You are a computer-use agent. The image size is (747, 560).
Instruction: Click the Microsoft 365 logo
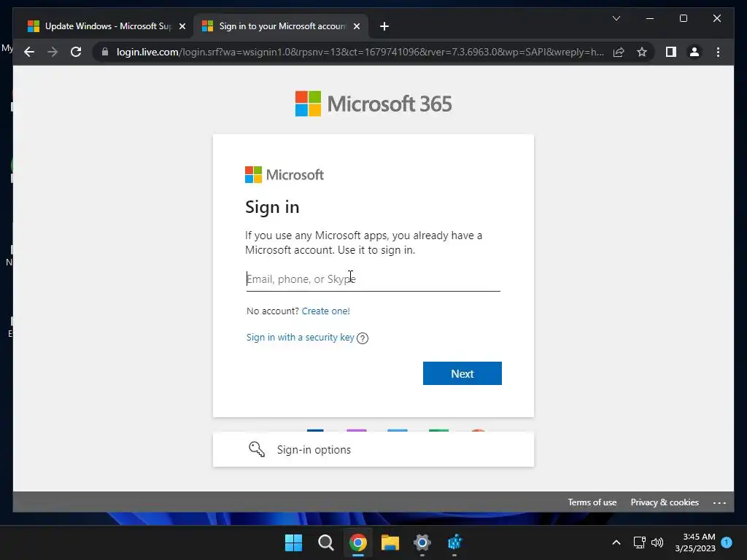pos(373,104)
